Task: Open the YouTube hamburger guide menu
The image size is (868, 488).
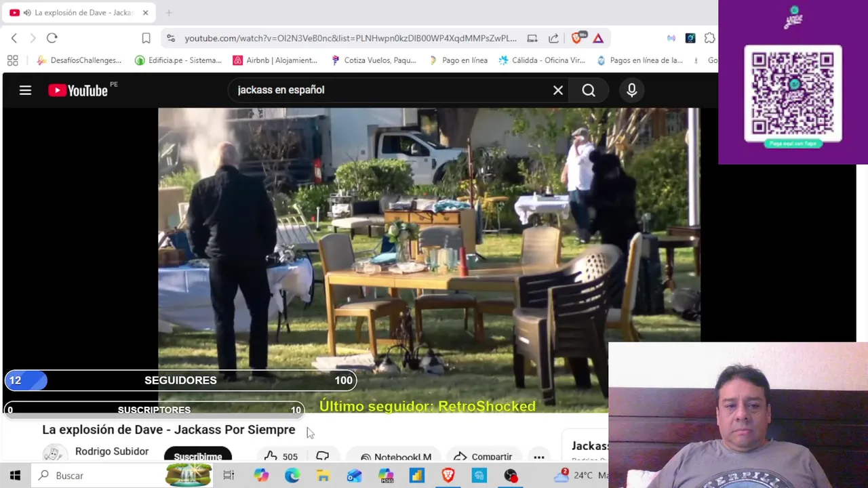Action: (25, 90)
